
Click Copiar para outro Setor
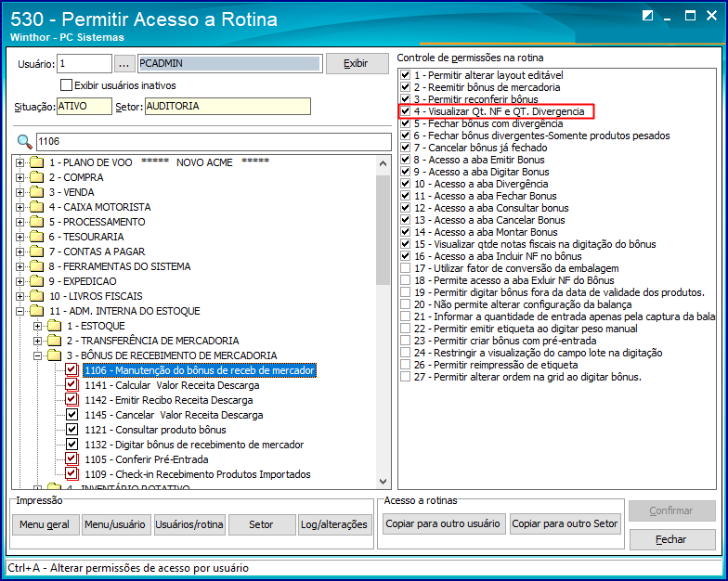click(565, 523)
